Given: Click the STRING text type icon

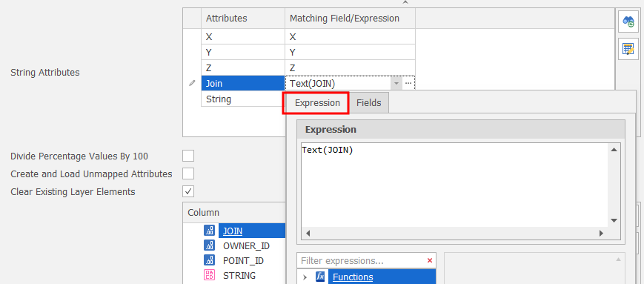Looking at the screenshot, I should [x=209, y=275].
